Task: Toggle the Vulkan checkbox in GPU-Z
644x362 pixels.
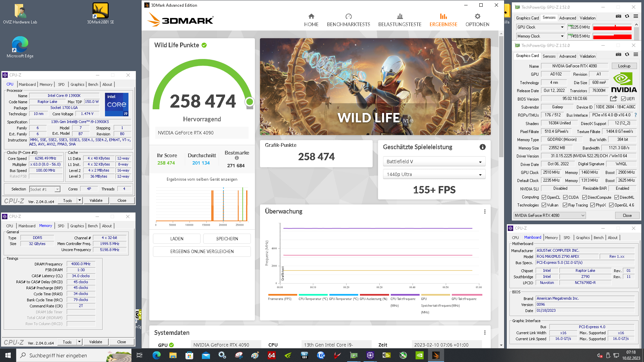Action: [x=544, y=205]
